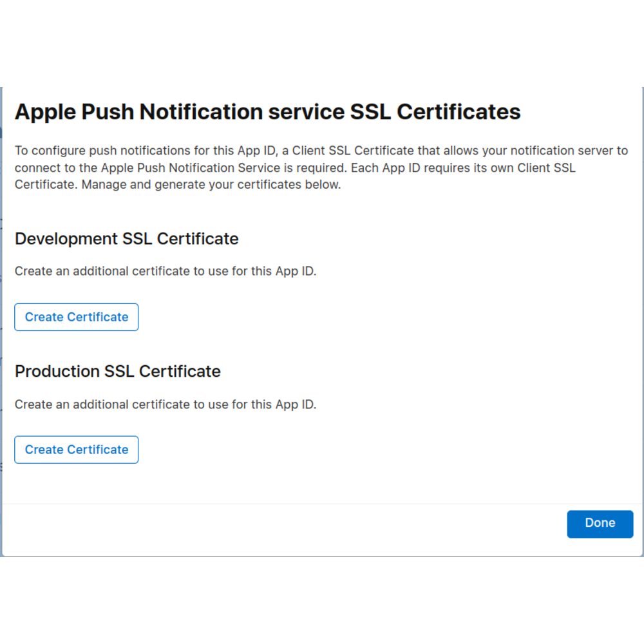This screenshot has width=644, height=644.
Task: Click the sentence 'Manage and generate your certificates below'
Action: (x=211, y=185)
